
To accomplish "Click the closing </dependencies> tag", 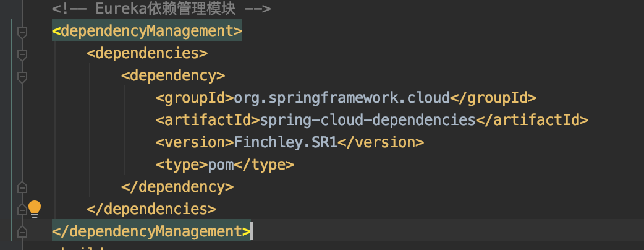I will point(151,209).
